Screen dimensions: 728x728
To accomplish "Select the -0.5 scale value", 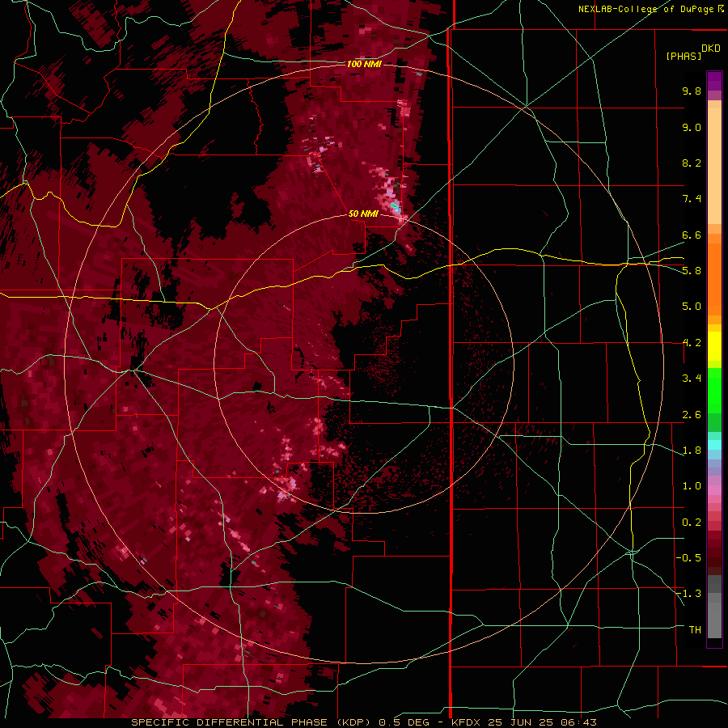I will pos(688,558).
